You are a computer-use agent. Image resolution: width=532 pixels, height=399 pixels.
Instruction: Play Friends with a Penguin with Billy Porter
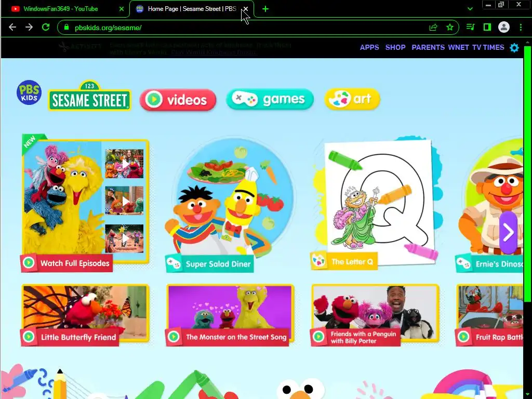[355, 337]
